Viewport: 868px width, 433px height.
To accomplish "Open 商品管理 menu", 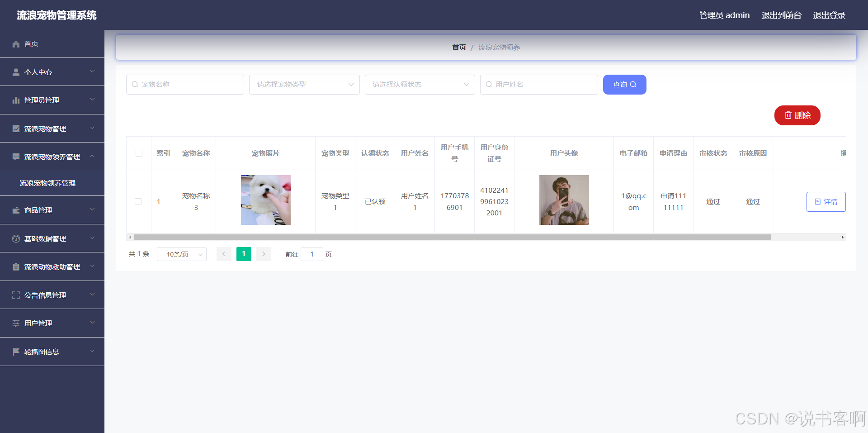I will [x=52, y=210].
